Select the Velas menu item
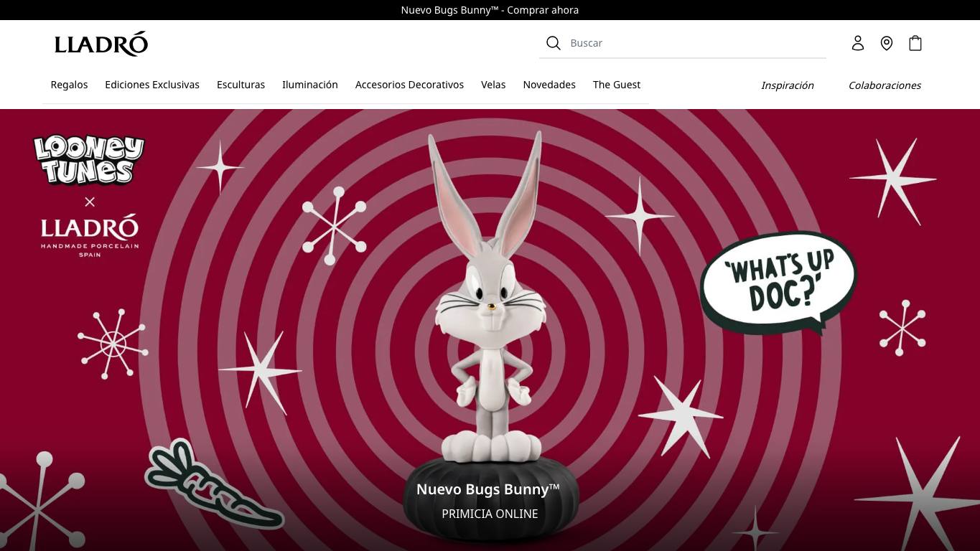Screen dimensions: 980x551 pos(493,85)
